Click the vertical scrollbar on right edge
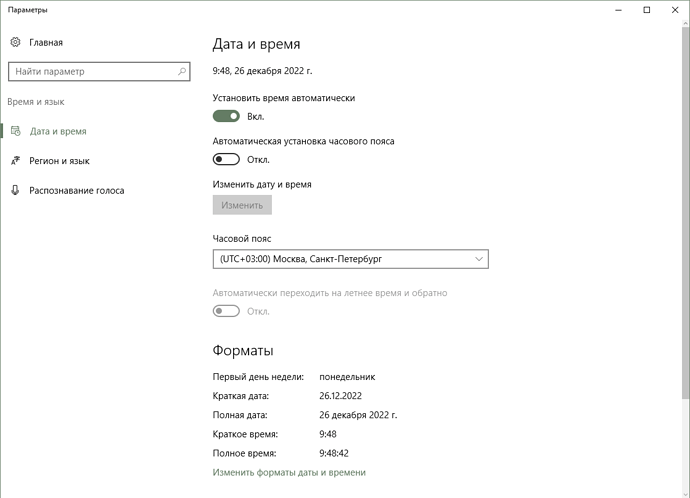 coord(686,211)
